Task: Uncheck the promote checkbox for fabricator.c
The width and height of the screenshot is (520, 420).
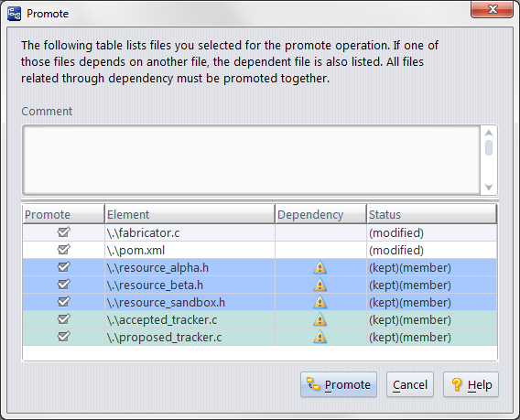Action: 64,232
